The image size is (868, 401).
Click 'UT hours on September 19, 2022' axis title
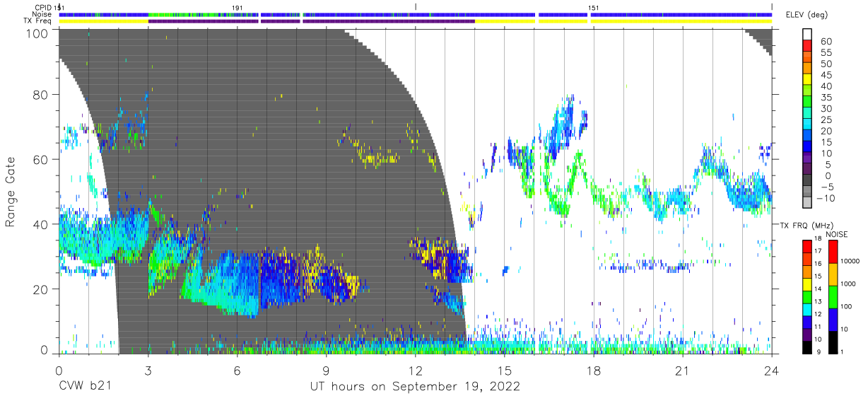coord(415,387)
